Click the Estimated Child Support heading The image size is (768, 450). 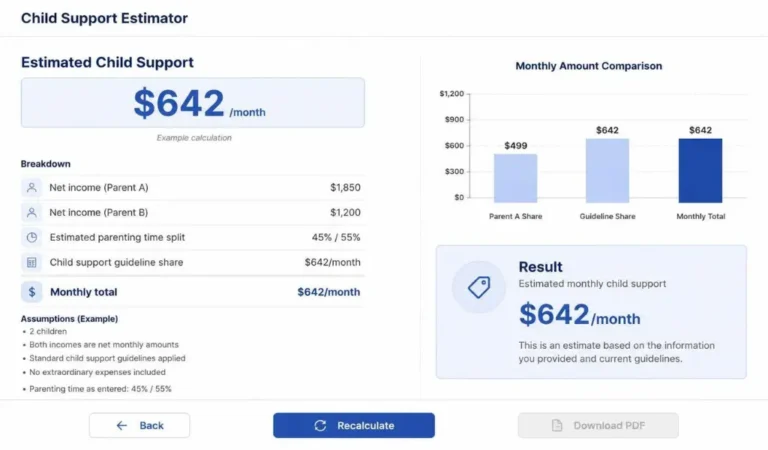(107, 62)
